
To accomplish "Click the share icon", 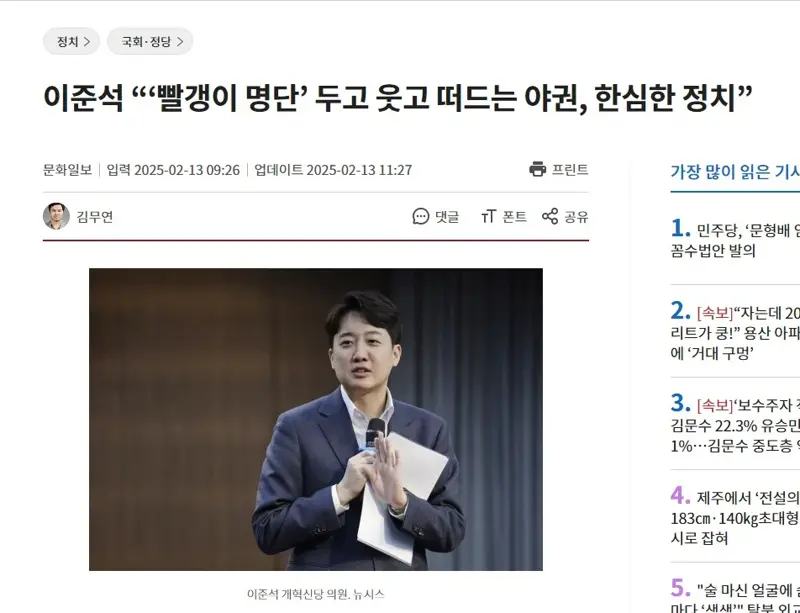I will [549, 216].
